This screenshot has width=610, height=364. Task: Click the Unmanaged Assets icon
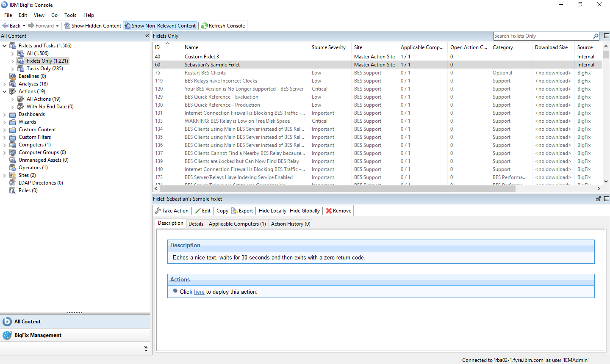click(13, 160)
